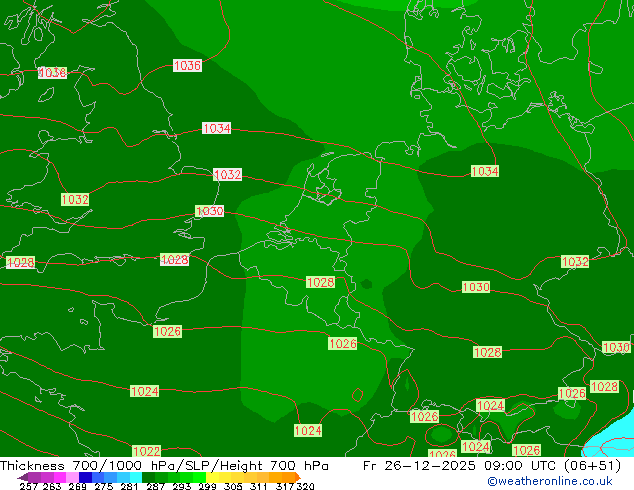Pick the bright yellow legend swatch above 299
Viewport: 634px width, 490px height.
212,477
